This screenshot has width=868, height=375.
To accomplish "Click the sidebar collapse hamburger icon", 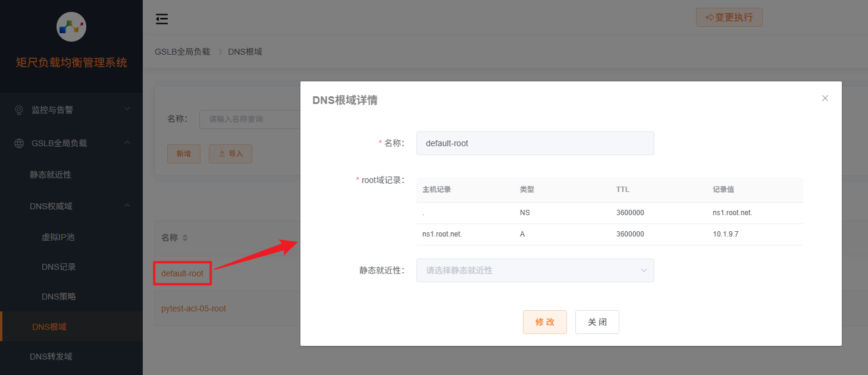I will pyautogui.click(x=162, y=20).
